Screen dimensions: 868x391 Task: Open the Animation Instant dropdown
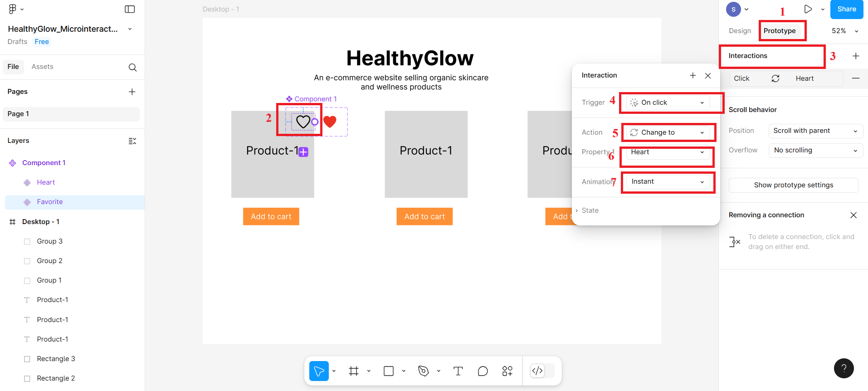coord(668,181)
